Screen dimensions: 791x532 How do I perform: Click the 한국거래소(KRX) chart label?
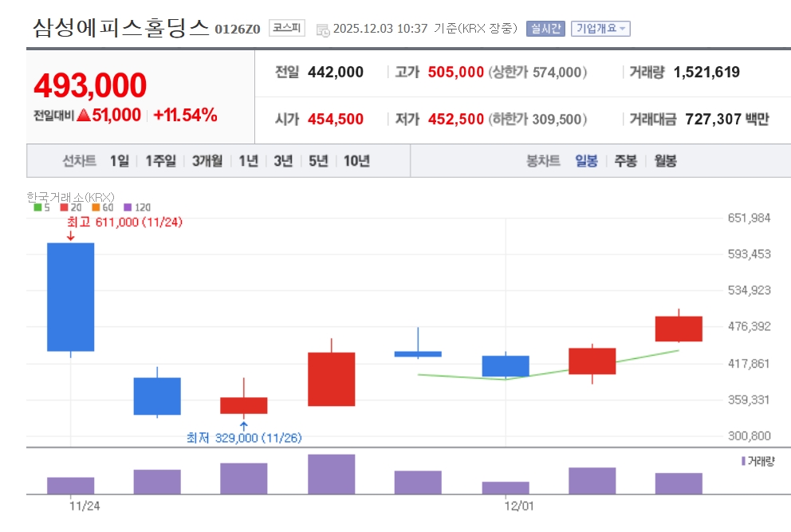[71, 197]
